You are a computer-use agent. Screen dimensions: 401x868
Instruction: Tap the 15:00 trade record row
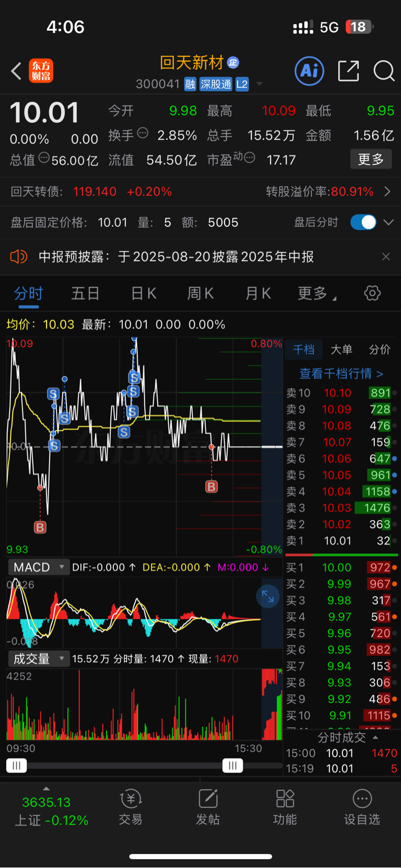[x=341, y=753]
